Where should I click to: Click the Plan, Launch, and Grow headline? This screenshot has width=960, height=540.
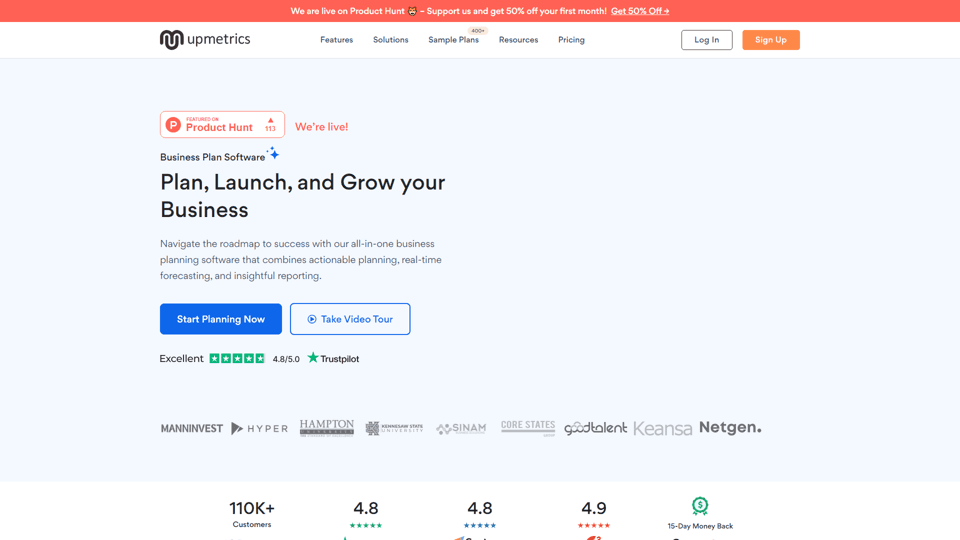point(303,196)
